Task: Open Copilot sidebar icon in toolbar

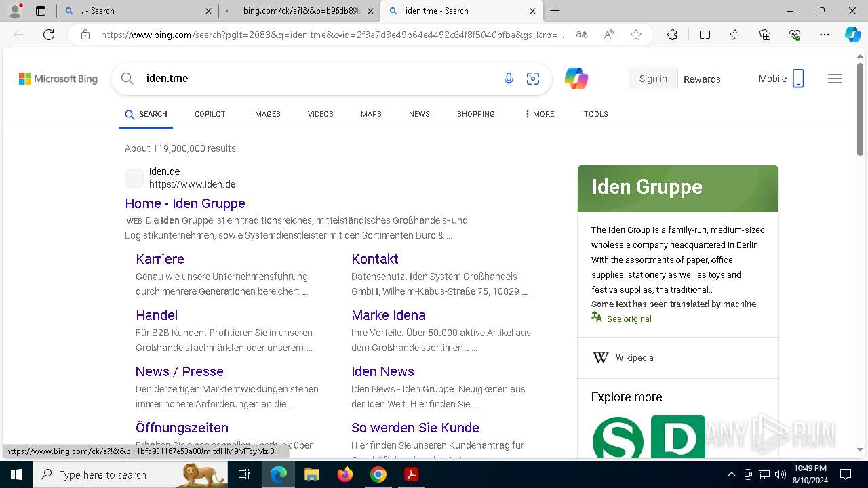Action: coord(852,35)
